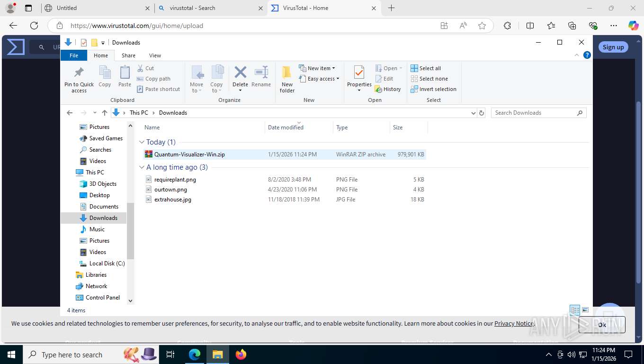The image size is (644, 364).
Task: Select ourtown.png file
Action: 284,190
